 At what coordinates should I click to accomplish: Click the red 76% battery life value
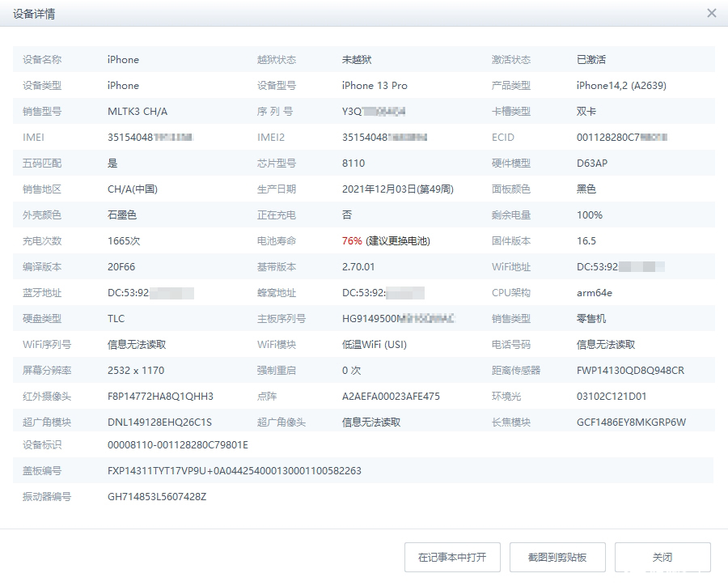352,241
